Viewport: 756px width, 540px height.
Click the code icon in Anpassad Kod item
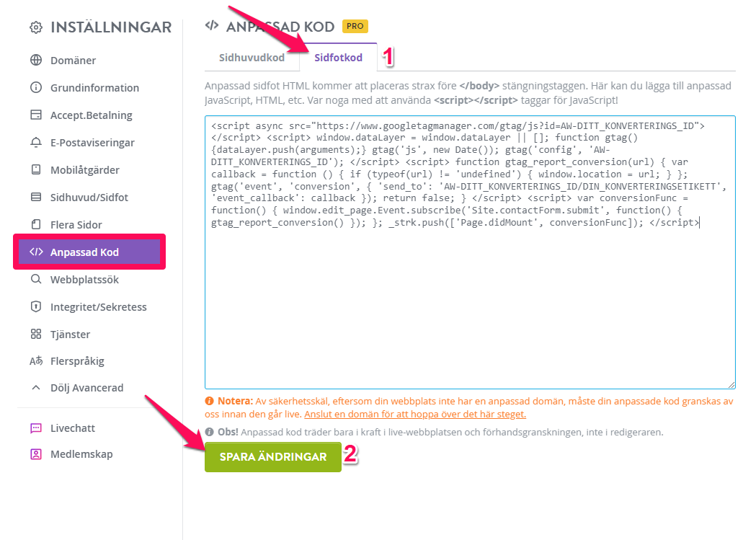(36, 252)
